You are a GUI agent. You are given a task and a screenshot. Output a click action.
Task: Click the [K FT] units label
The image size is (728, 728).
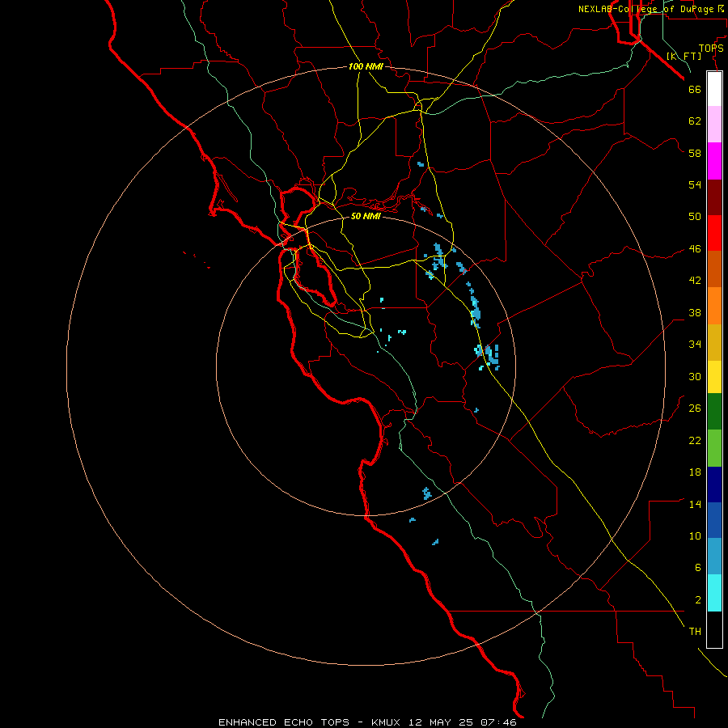coord(684,57)
